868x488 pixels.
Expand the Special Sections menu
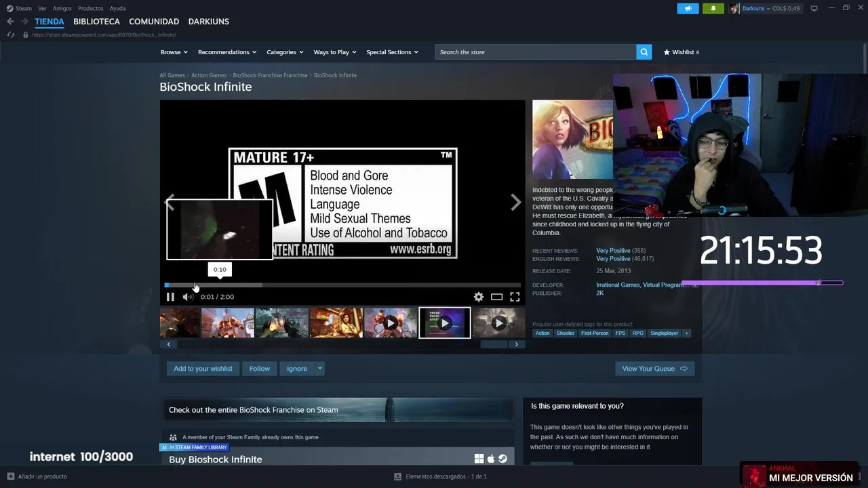(392, 52)
